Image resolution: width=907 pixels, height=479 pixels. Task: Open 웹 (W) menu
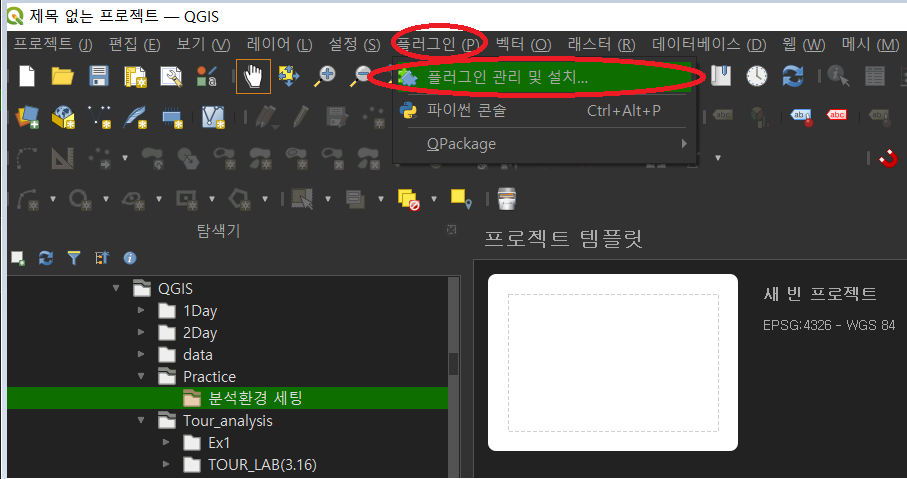[803, 44]
